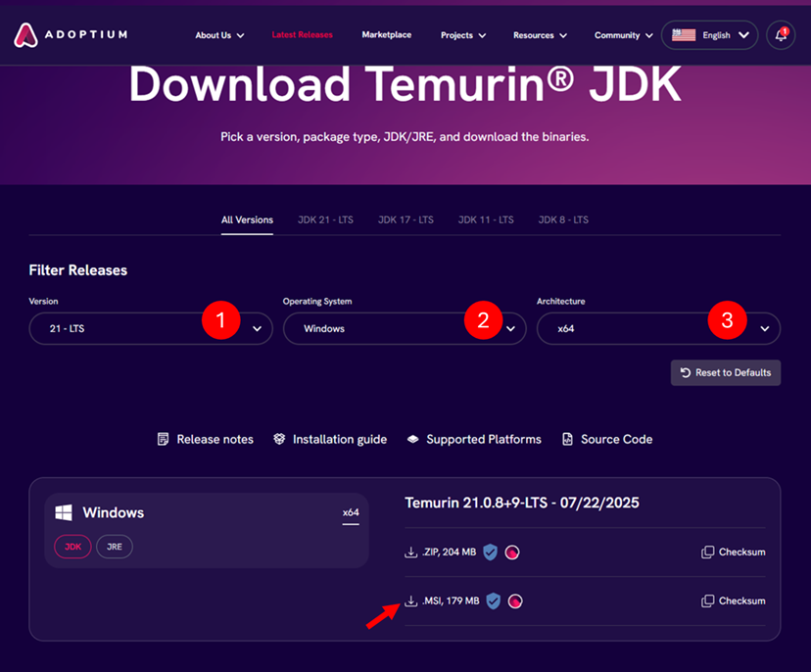Click the Supported Platforms layers icon
Viewport: 811px width, 672px height.
(412, 439)
